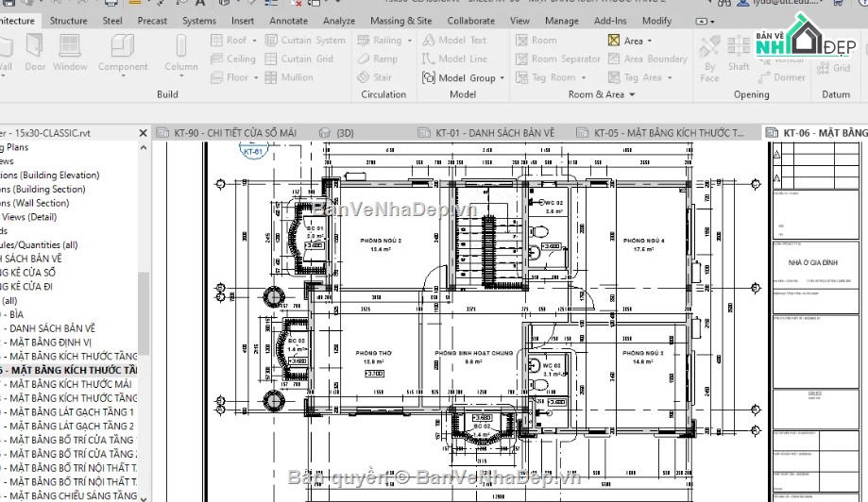Open the Column dropdown arrow
868x502 pixels.
[181, 76]
